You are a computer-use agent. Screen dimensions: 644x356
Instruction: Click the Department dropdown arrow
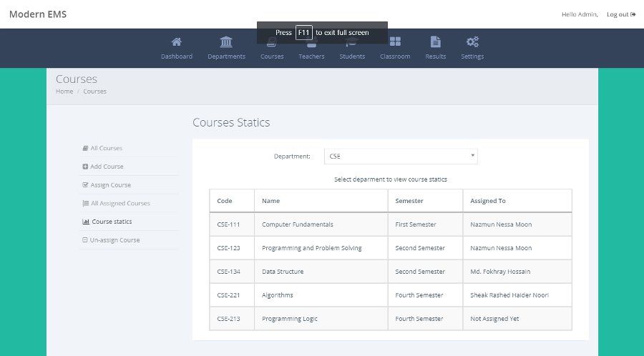tap(472, 156)
